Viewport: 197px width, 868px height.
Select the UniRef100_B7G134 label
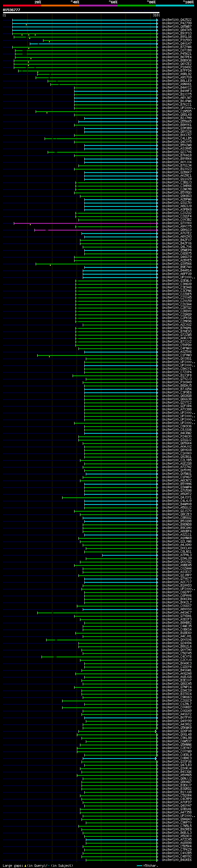pos(176,165)
